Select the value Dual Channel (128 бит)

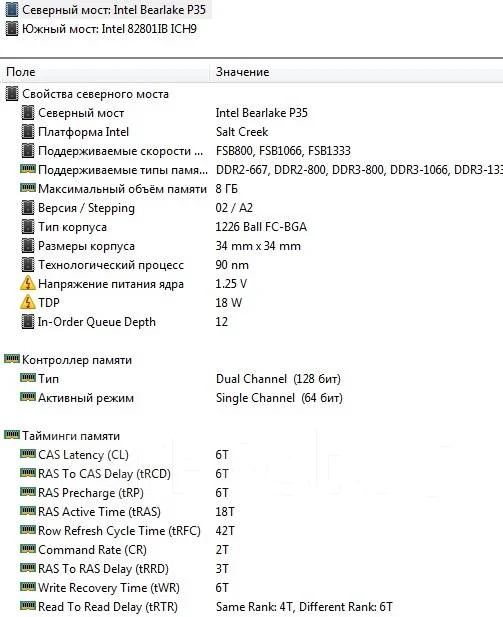(278, 379)
